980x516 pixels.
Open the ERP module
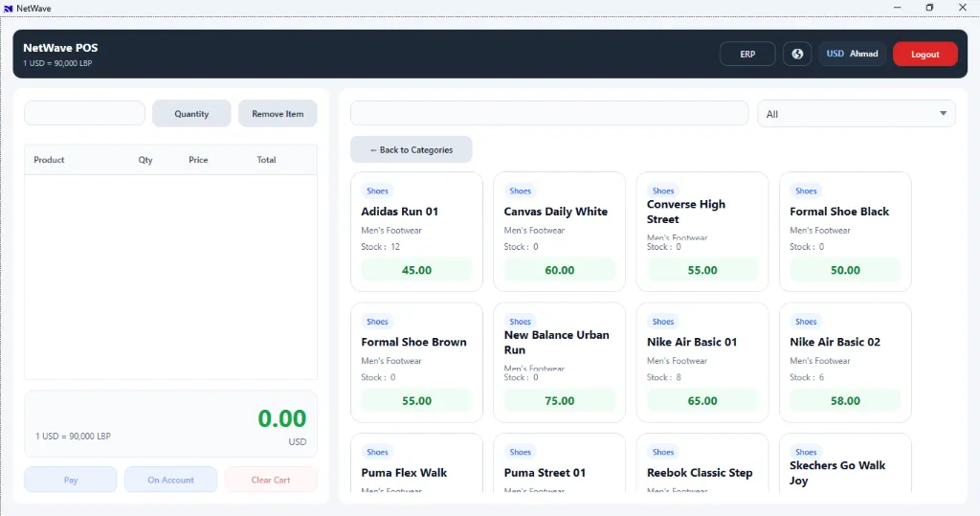click(x=747, y=54)
